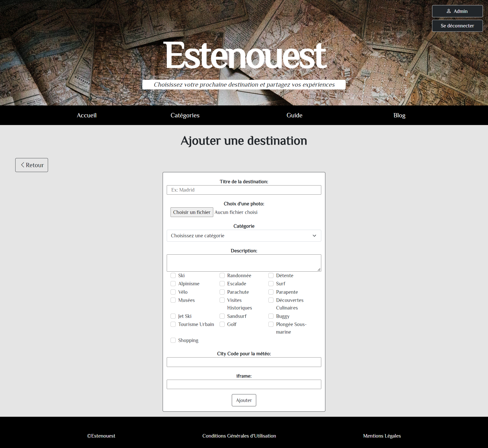
Task: Click the Admin user icon
Action: 449,11
